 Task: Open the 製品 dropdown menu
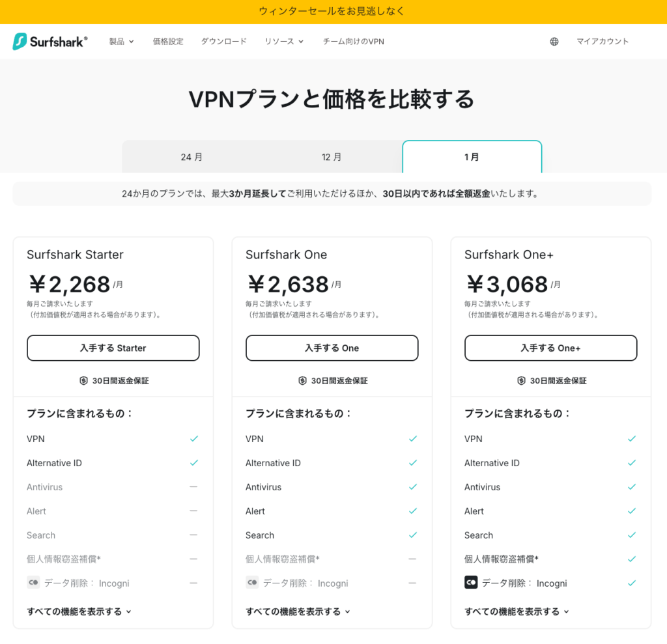click(122, 41)
